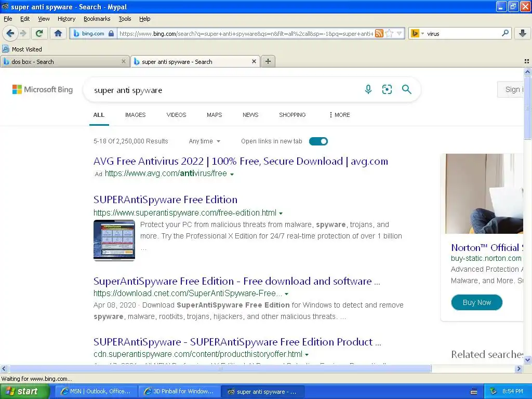Expand the Any time filter dropdown
The width and height of the screenshot is (532, 399).
coord(204,141)
